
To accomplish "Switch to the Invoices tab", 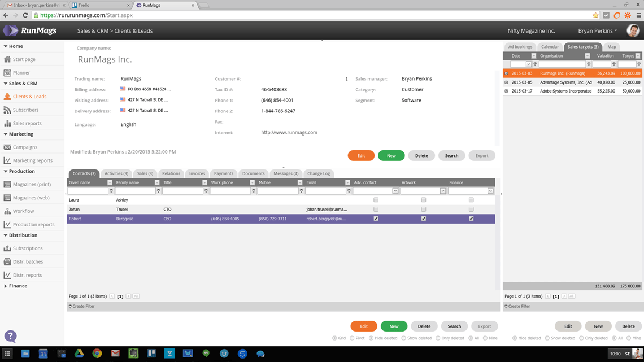I will tap(197, 173).
